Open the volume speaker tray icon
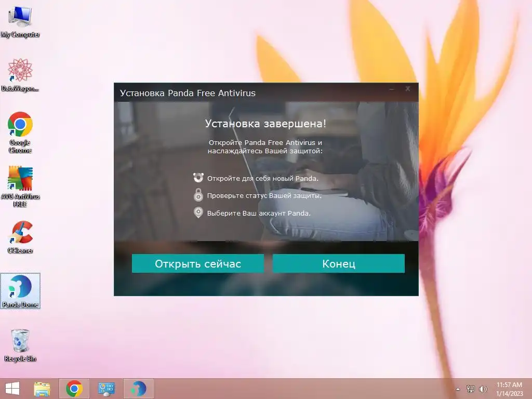This screenshot has width=532, height=399. [483, 389]
